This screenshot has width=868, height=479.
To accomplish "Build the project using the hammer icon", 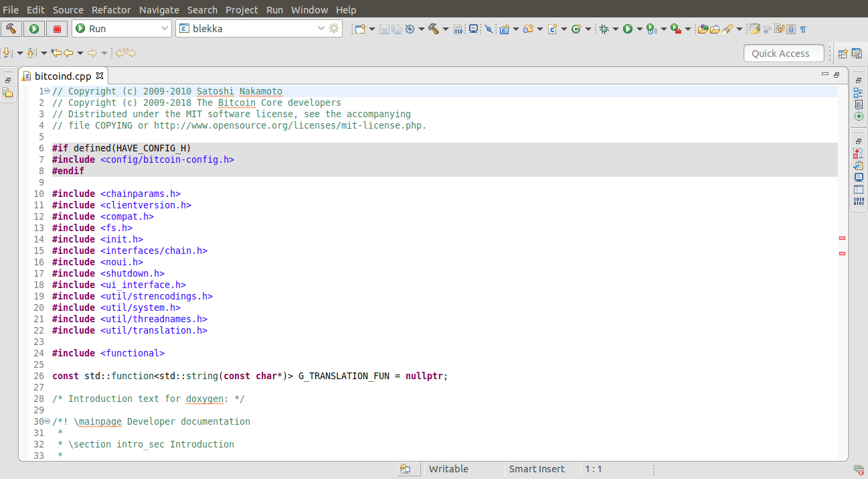I will pyautogui.click(x=10, y=28).
